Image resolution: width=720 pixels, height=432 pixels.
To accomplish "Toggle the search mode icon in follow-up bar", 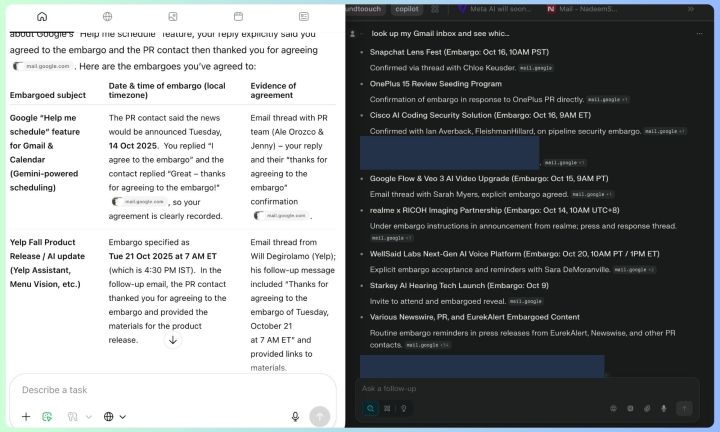I will point(371,408).
